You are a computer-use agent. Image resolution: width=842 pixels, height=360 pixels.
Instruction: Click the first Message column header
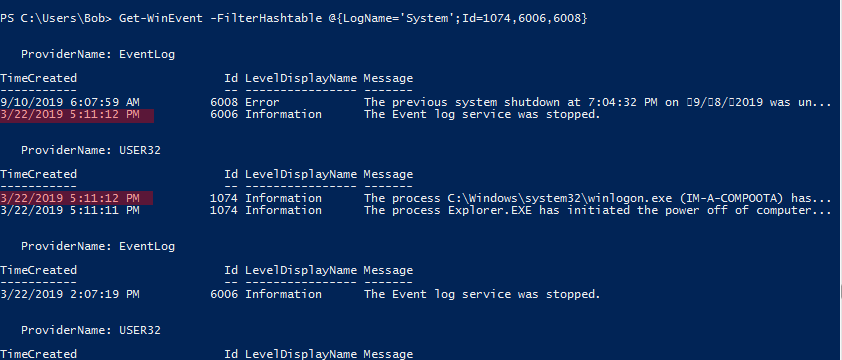[388, 78]
